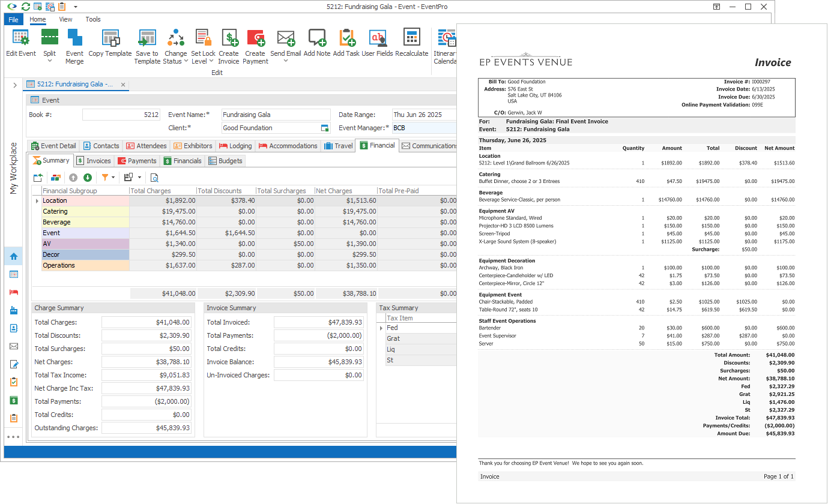Click Add Note in the ribbon
The height and width of the screenshot is (504, 828).
click(317, 44)
